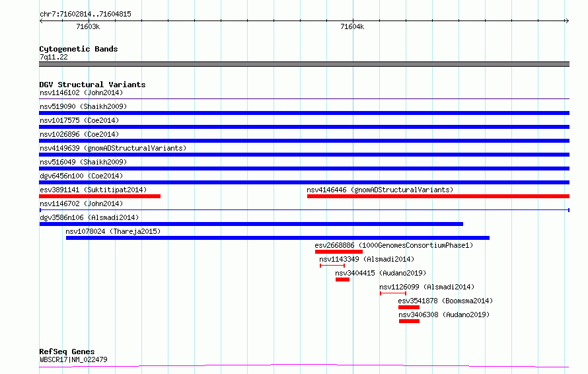Select nsv1146702 (John2014) variant label

[81, 204]
